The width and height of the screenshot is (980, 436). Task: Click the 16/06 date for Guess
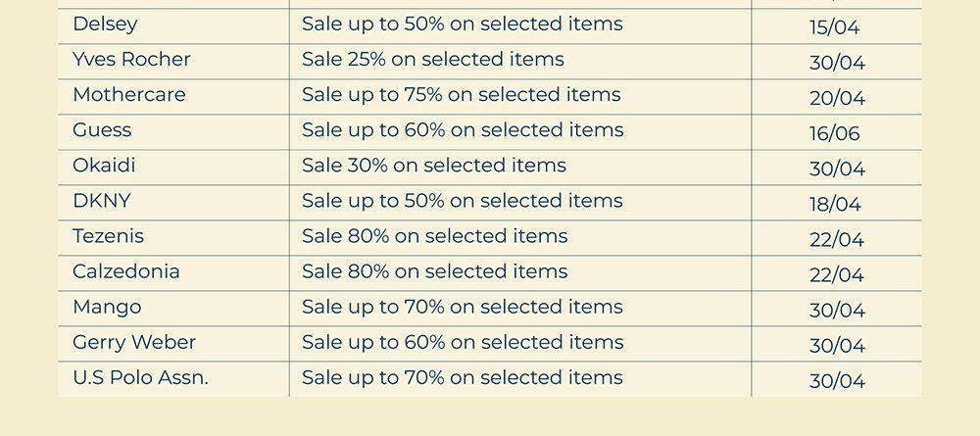coord(837,133)
